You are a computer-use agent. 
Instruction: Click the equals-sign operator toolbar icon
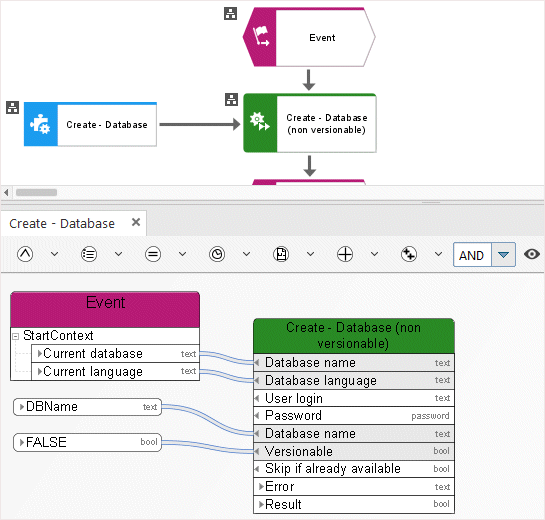click(153, 254)
